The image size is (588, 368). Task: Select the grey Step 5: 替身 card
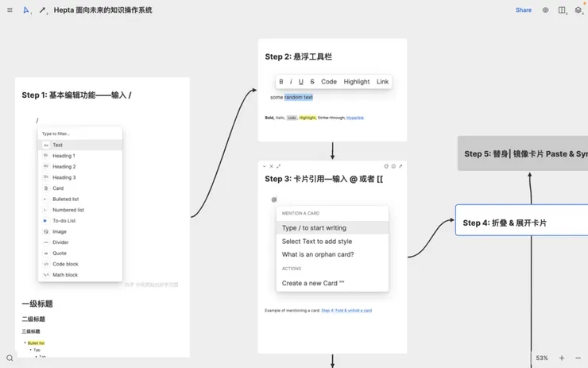pyautogui.click(x=523, y=153)
